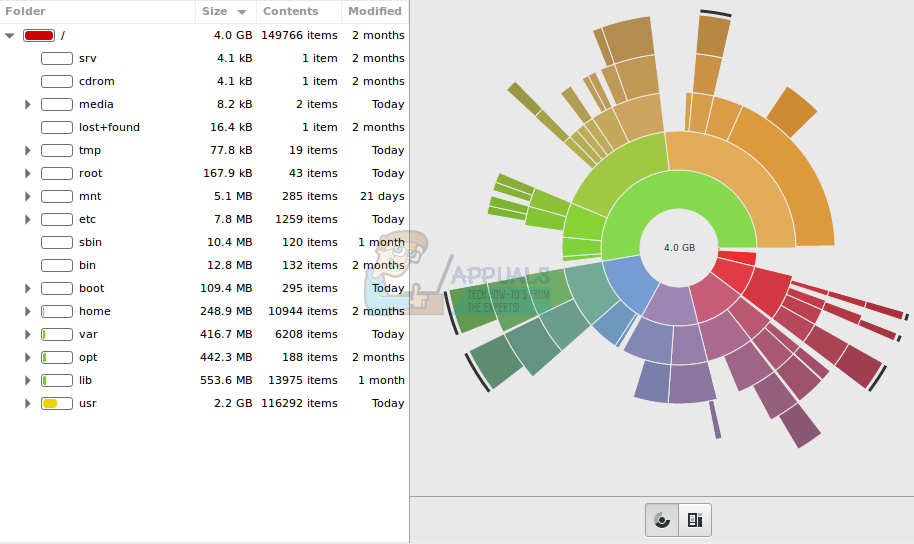Screen dimensions: 914x544
Task: Sort by the Folder column header
Action: point(97,11)
